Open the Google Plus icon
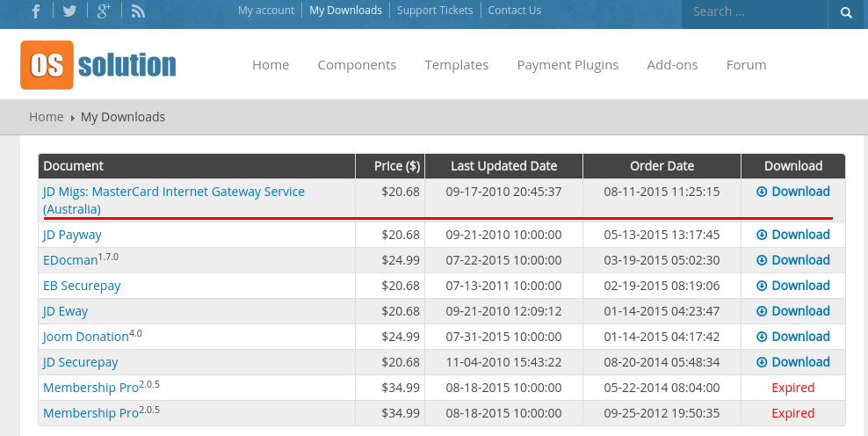The height and width of the screenshot is (436, 868). [104, 11]
